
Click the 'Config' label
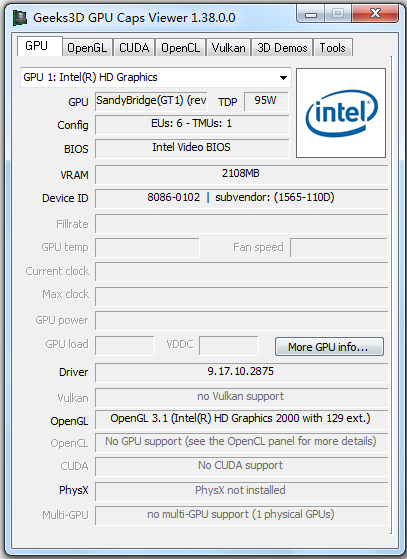[73, 125]
